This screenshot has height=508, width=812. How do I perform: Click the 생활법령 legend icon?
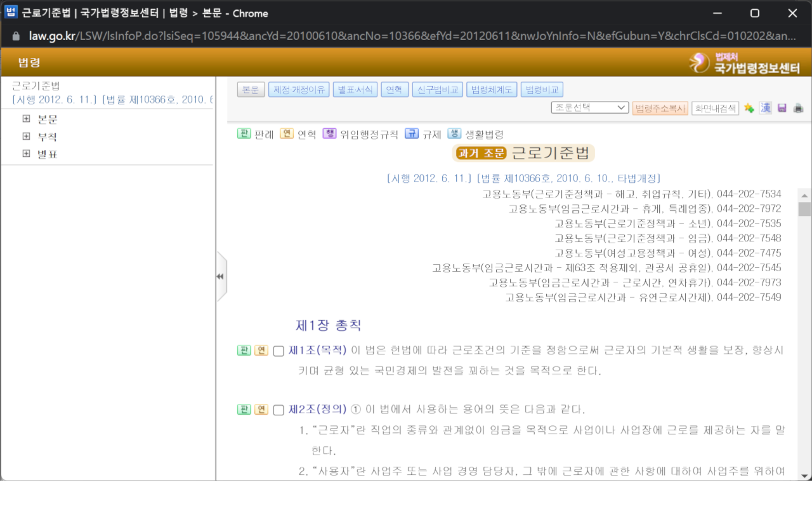coord(455,133)
